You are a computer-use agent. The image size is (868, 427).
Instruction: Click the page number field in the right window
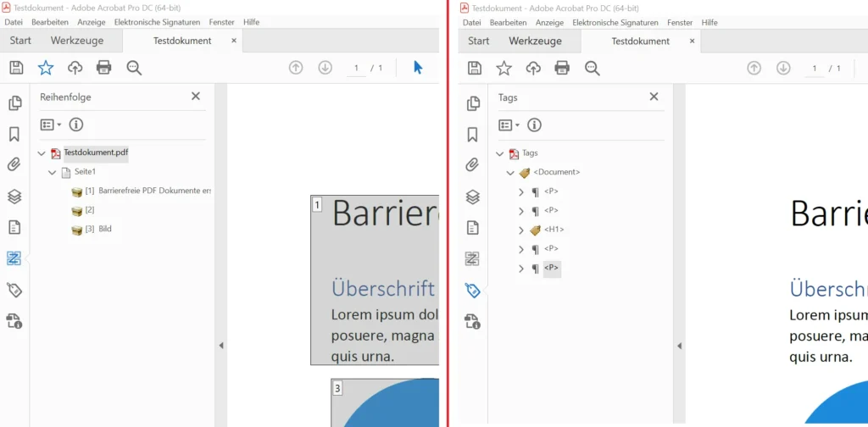pyautogui.click(x=815, y=68)
